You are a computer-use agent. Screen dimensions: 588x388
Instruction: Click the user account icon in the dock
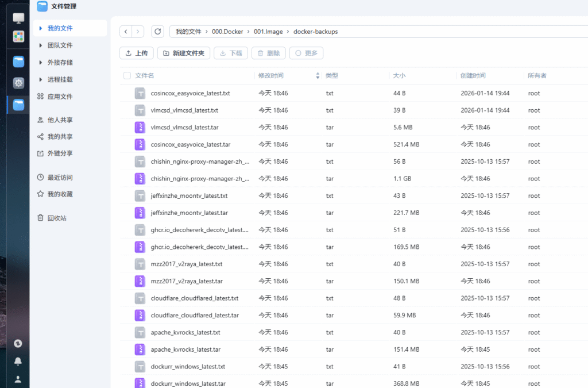coord(18,379)
